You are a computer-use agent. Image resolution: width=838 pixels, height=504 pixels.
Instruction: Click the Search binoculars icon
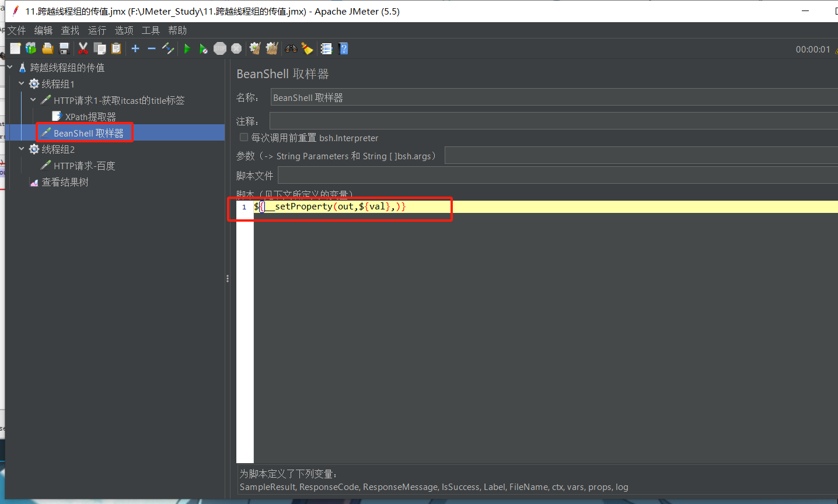291,48
